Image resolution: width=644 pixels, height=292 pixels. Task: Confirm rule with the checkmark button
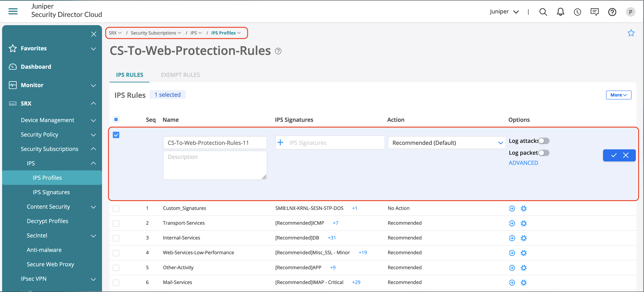pyautogui.click(x=614, y=155)
